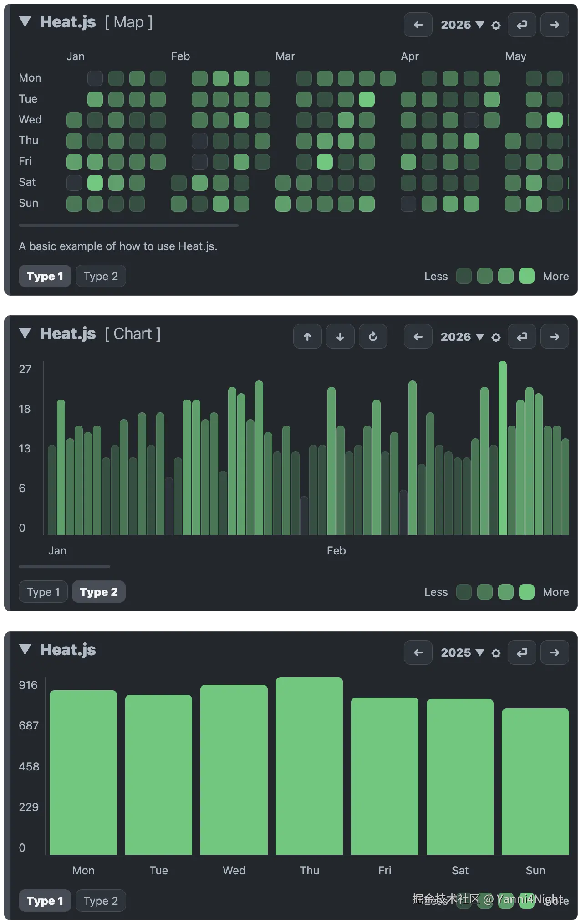Toggle second legend swatch in Map panel
This screenshot has width=581, height=924.
[484, 276]
